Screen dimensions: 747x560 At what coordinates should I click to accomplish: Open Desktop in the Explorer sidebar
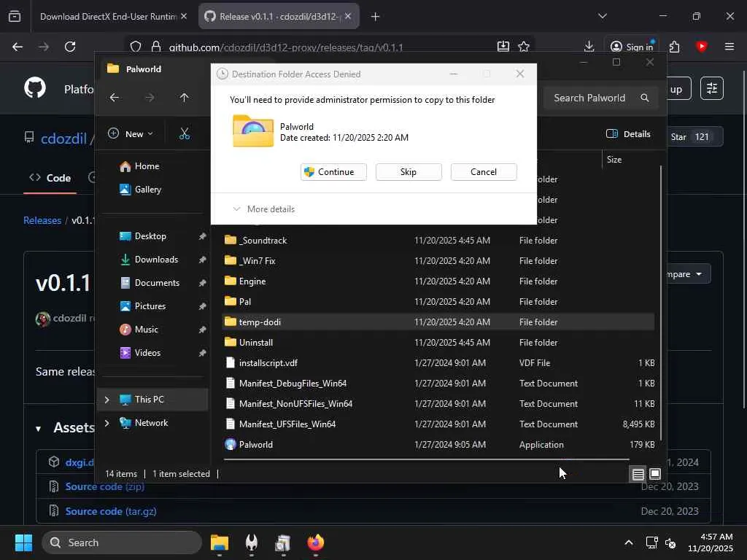click(x=150, y=236)
